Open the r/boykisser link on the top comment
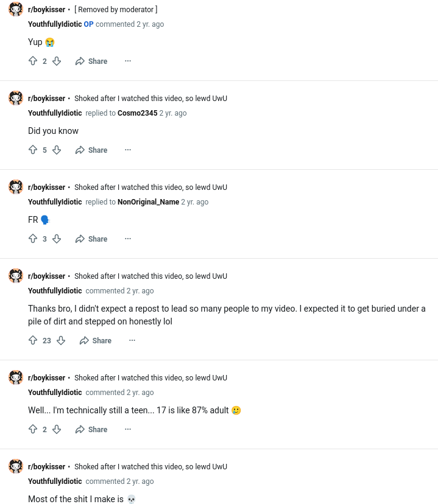438x504 pixels. pos(46,10)
